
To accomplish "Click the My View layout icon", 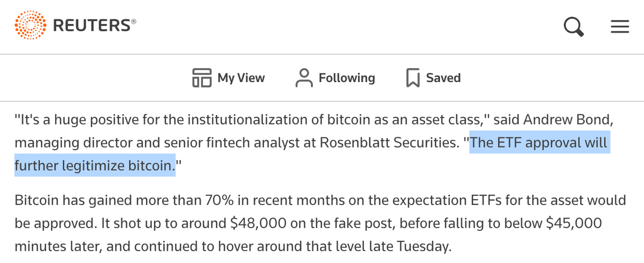I will [202, 78].
